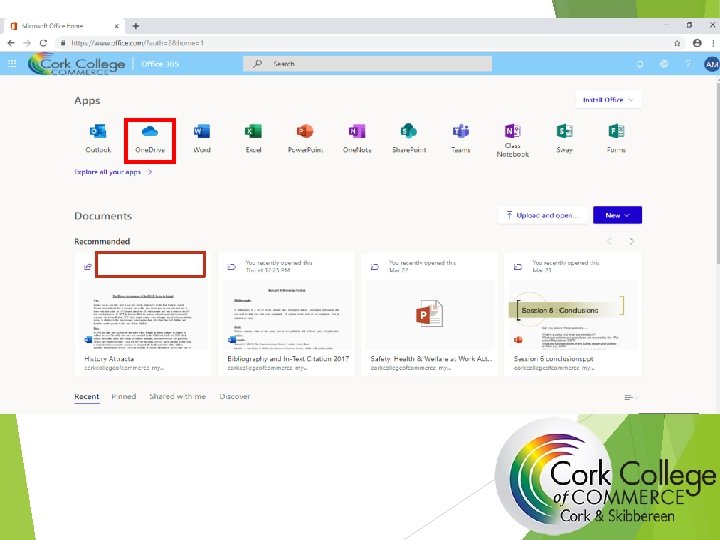Open Bibliography and In-Text Citation 2017 card

(286, 315)
